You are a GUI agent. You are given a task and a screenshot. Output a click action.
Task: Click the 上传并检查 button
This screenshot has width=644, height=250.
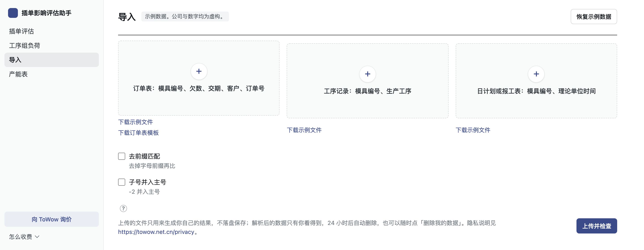point(597,226)
